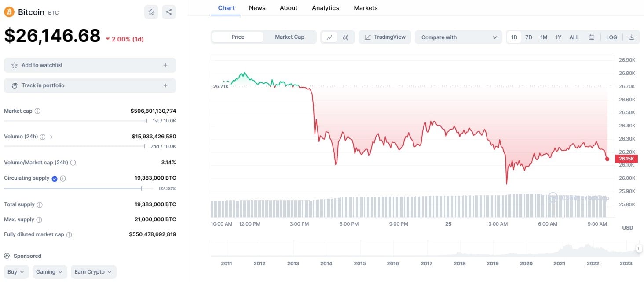The width and height of the screenshot is (644, 282).
Task: Expand Volume (24h) details arrow
Action: coord(51,137)
